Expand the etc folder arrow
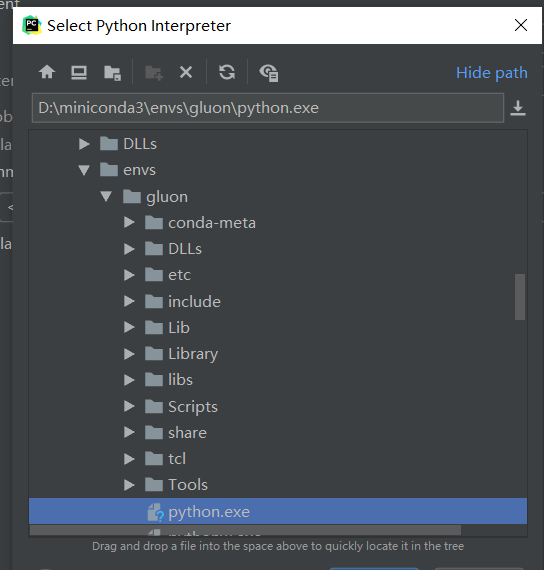Screen dimensions: 544x570 129,275
